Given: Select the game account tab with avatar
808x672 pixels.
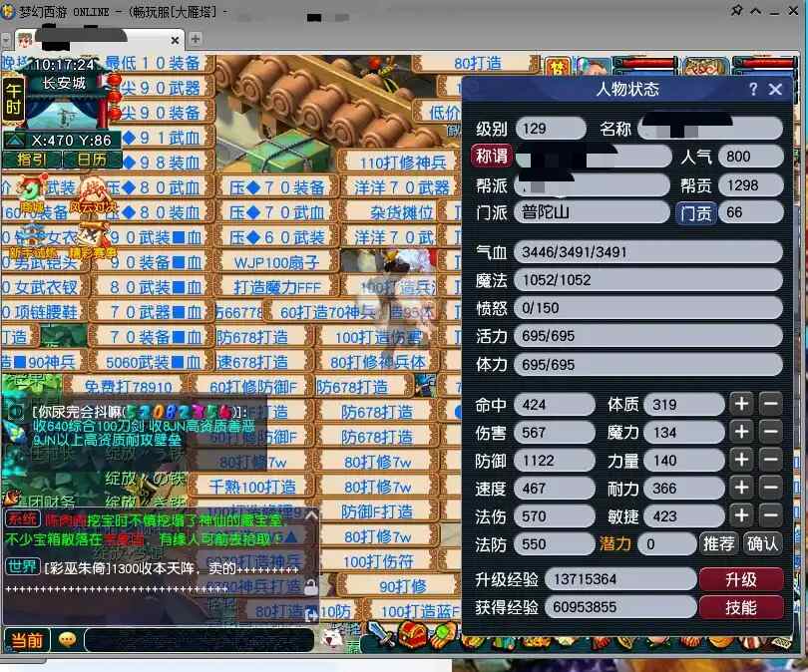Looking at the screenshot, I should tap(98, 39).
